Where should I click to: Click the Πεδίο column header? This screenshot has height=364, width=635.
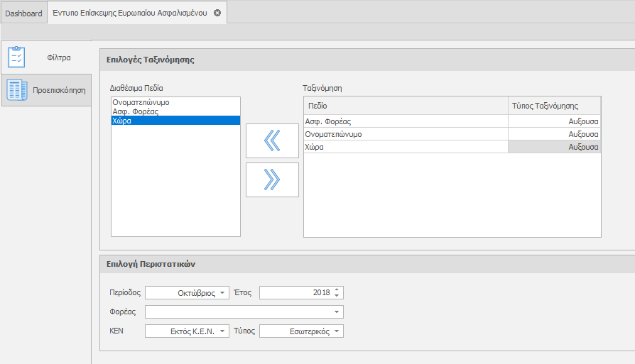(x=405, y=106)
